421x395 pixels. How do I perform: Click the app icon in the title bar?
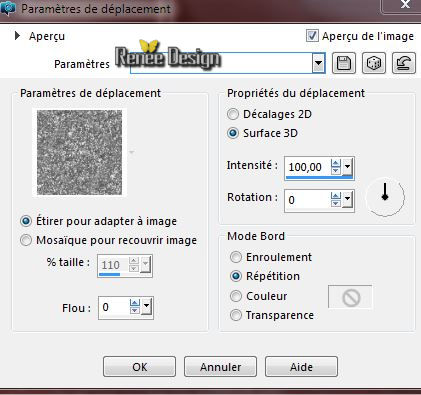point(8,8)
